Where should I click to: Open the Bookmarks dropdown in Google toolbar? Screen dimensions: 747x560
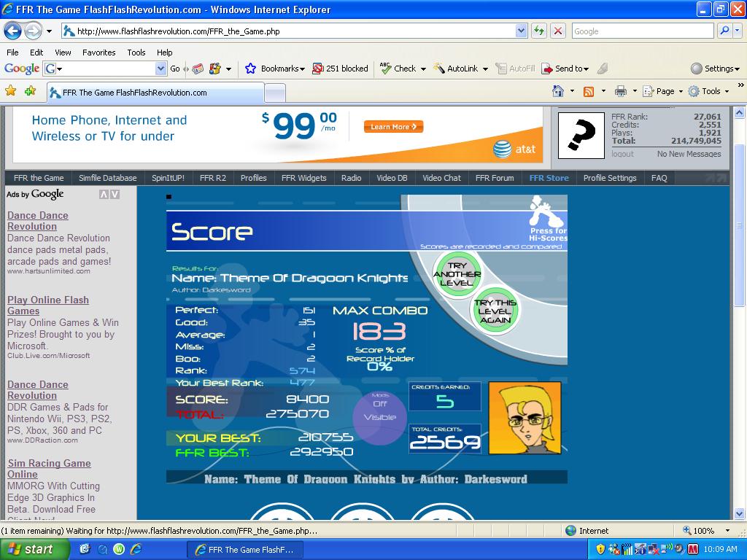tap(274, 69)
